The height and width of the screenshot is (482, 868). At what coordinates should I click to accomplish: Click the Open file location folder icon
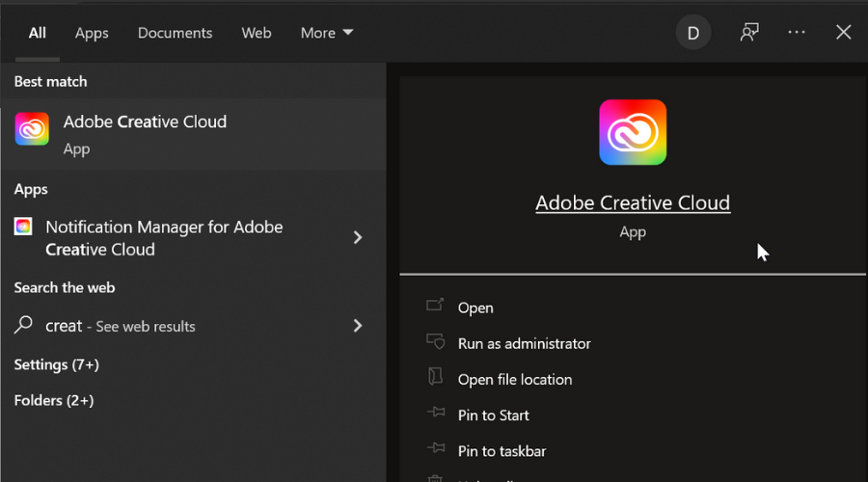click(x=435, y=377)
